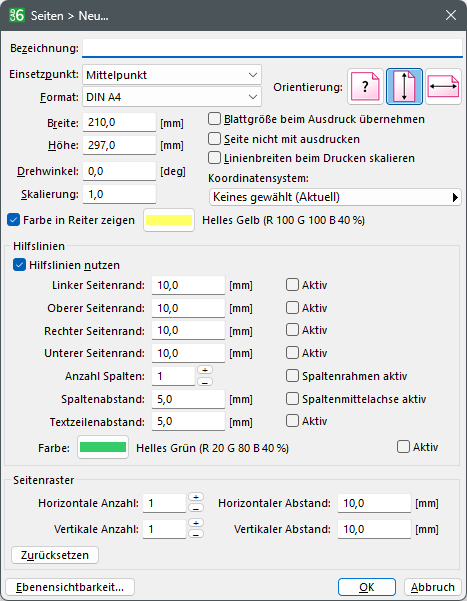This screenshot has width=467, height=601.
Task: Click into the Bezeichnung text field
Action: [x=273, y=48]
